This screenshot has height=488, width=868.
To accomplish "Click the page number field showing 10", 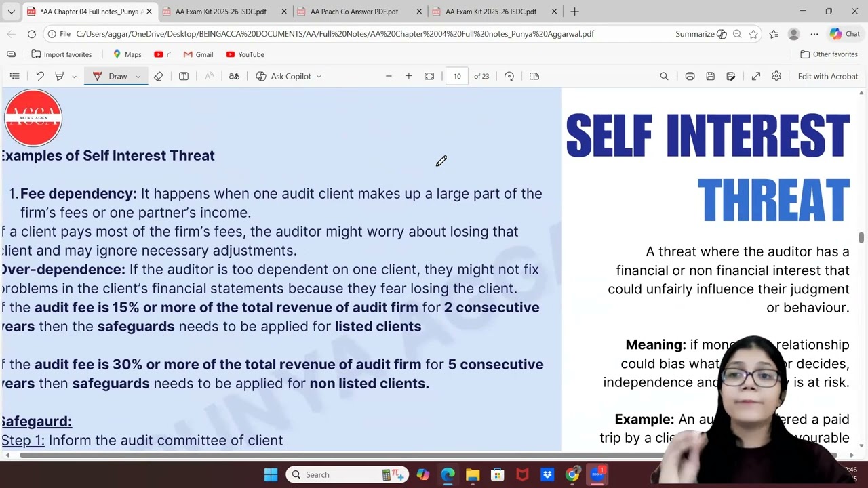I will click(x=457, y=76).
